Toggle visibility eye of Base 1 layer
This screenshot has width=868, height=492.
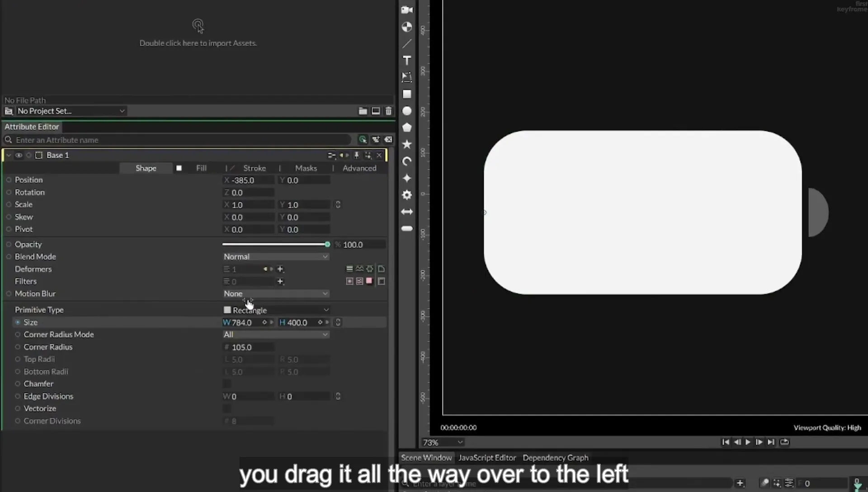(19, 155)
